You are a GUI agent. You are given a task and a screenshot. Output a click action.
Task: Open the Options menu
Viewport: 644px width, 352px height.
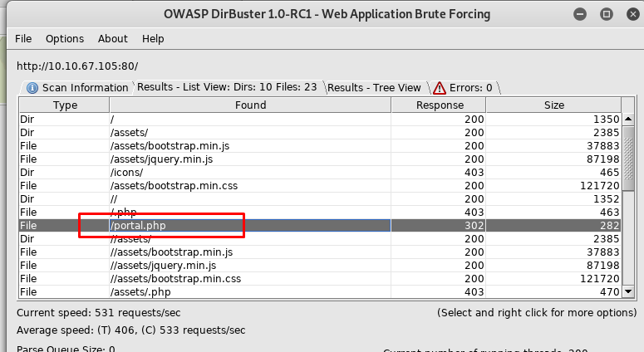(65, 38)
